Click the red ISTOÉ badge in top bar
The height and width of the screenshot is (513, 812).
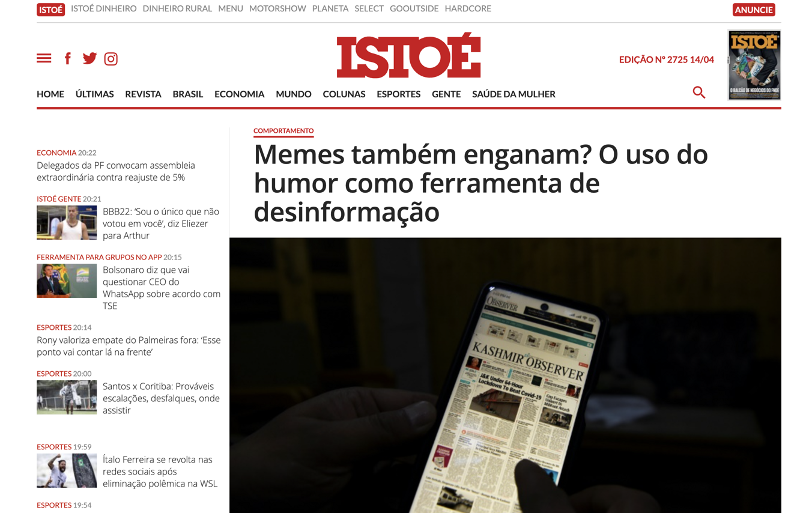50,10
